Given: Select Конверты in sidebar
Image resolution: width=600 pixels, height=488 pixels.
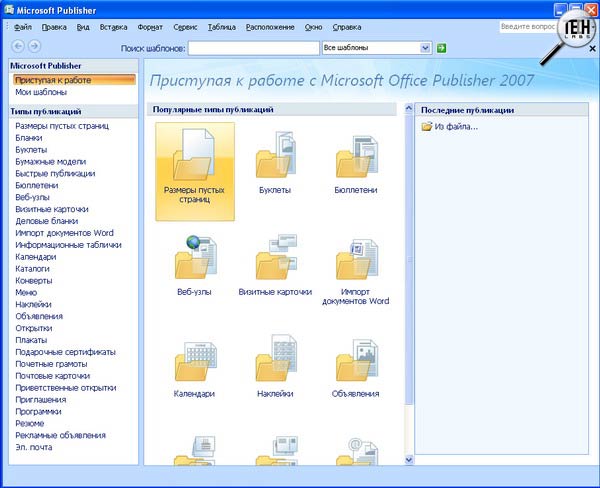Looking at the screenshot, I should pos(34,280).
